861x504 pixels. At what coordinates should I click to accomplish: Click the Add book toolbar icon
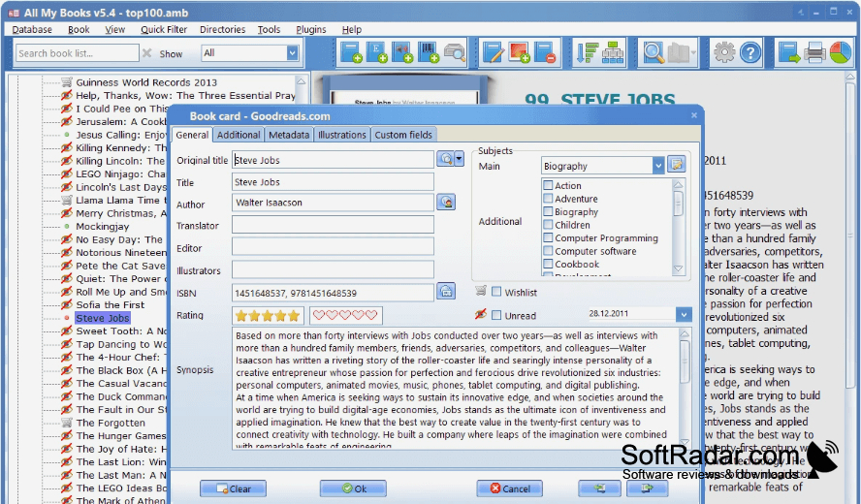click(350, 52)
